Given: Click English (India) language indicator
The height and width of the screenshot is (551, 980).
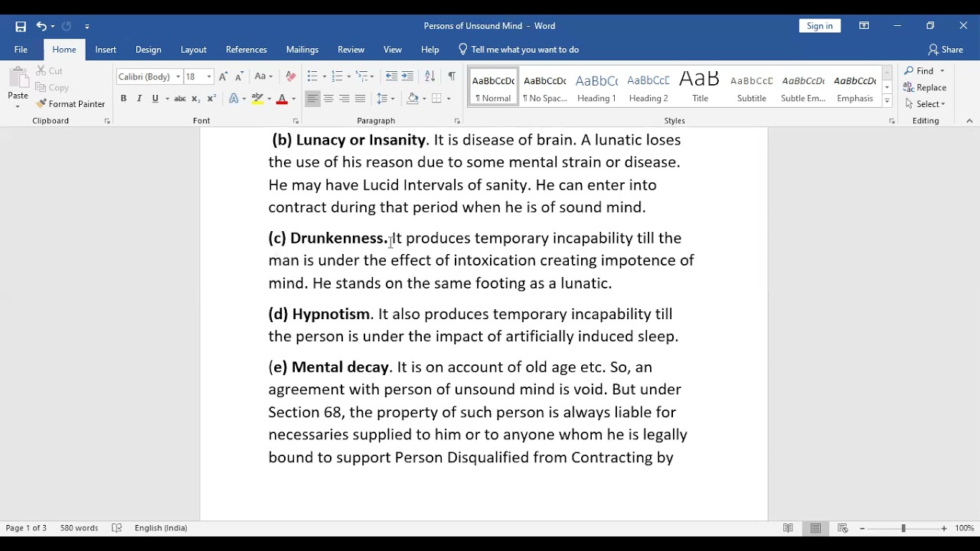Looking at the screenshot, I should click(161, 528).
